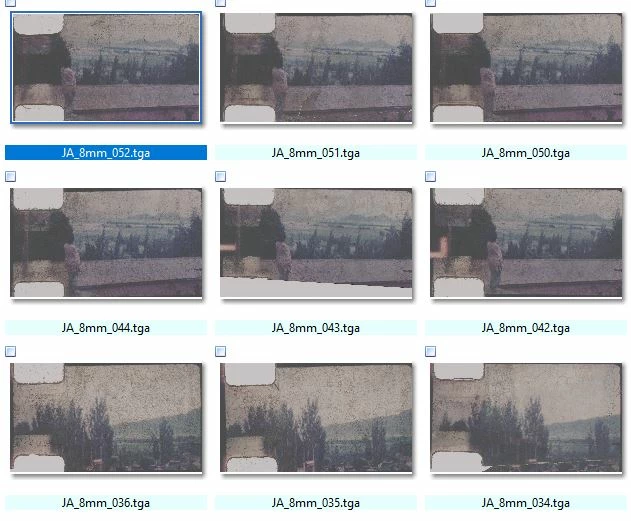Image resolution: width=631 pixels, height=521 pixels.
Task: Select the JA_8mm_050.tga thumbnail image
Action: 526,68
